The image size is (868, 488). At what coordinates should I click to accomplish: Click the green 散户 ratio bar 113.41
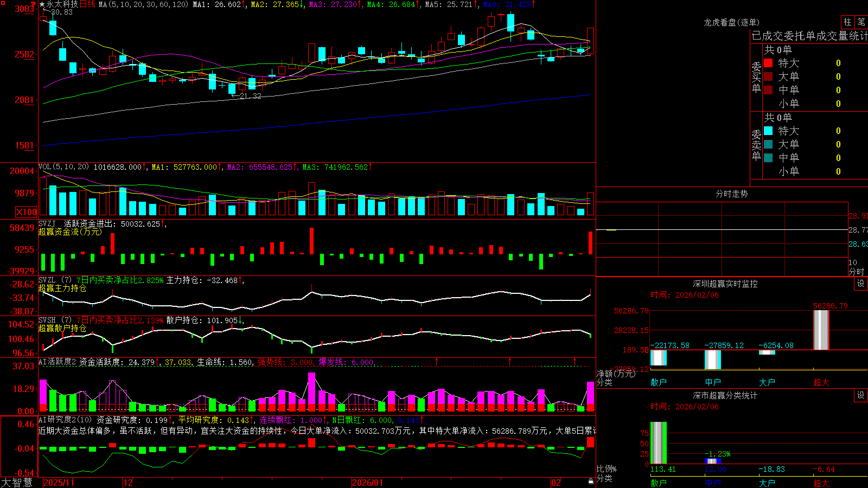coord(659,443)
